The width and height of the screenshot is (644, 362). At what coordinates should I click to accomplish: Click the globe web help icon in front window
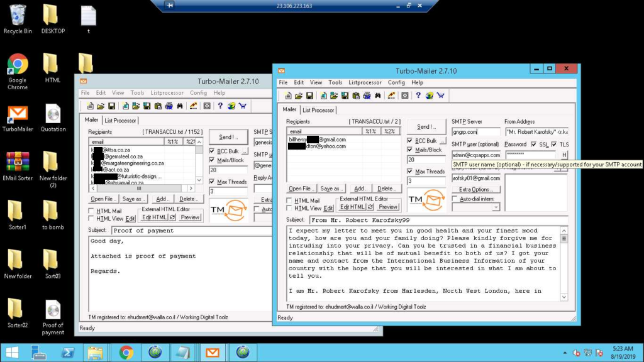coord(429,96)
